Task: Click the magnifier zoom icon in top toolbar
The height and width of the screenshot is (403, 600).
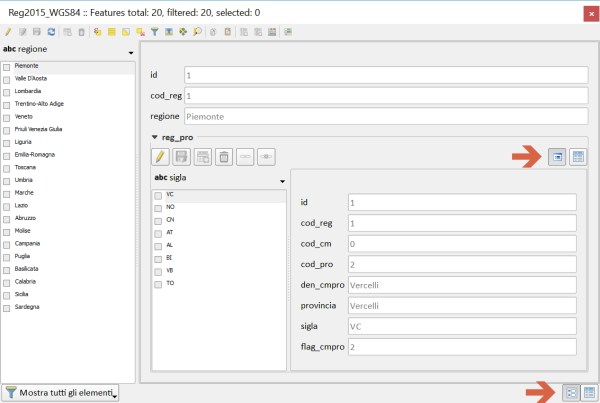Action: tap(198, 31)
